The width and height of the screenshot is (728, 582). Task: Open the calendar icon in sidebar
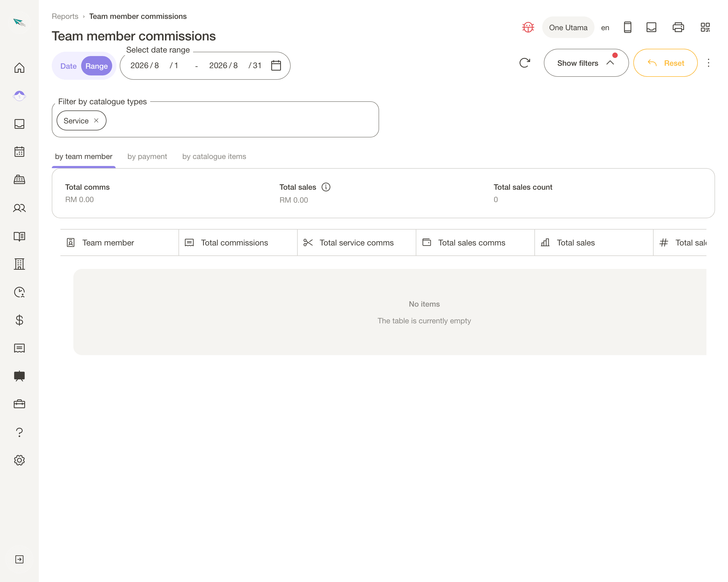click(19, 152)
